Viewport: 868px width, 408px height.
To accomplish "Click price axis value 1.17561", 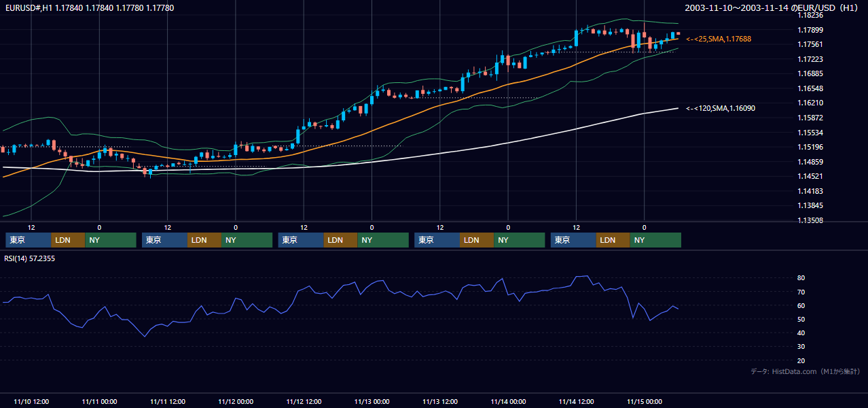I will click(810, 44).
